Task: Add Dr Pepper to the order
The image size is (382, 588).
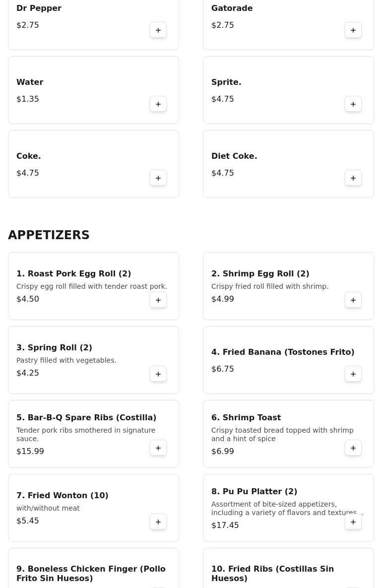Action: tap(158, 30)
